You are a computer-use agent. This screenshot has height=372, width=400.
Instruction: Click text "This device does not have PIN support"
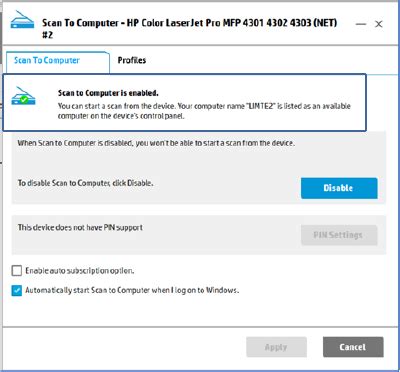click(x=80, y=228)
